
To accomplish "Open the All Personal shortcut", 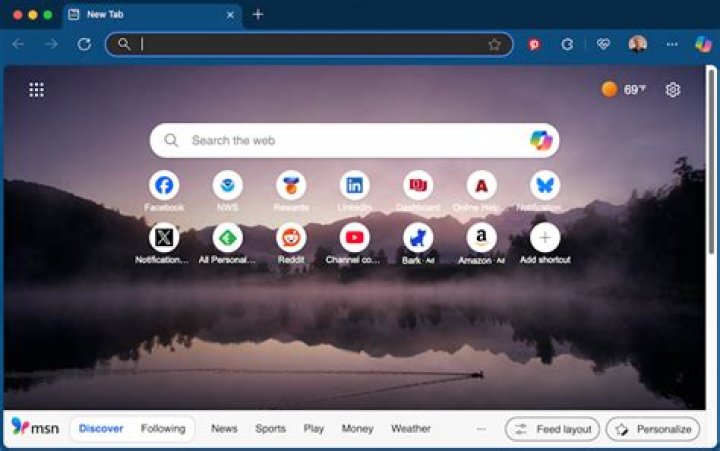I will click(x=227, y=238).
